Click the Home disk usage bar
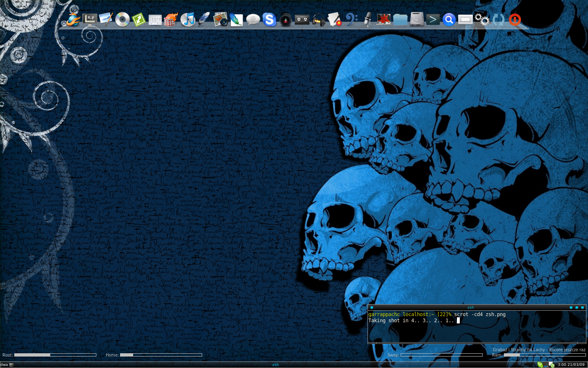Image resolution: width=588 pixels, height=368 pixels. pos(161,355)
